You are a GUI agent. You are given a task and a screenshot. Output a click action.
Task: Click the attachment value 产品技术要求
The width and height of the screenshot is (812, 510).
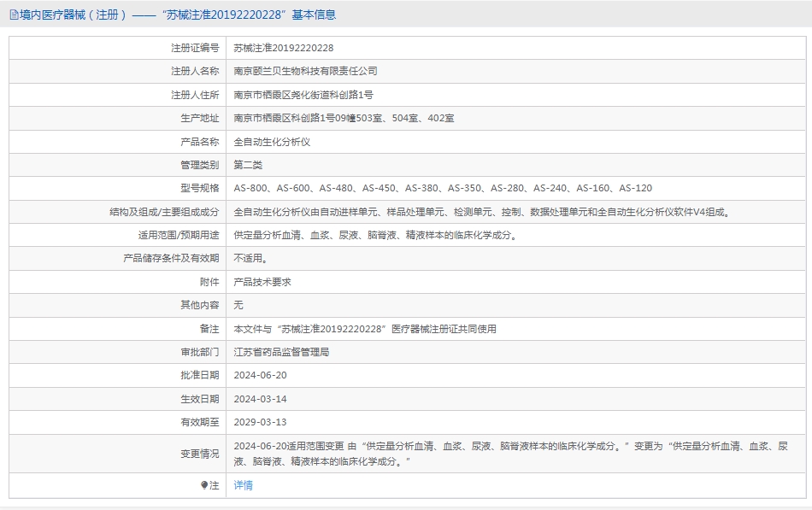262,282
